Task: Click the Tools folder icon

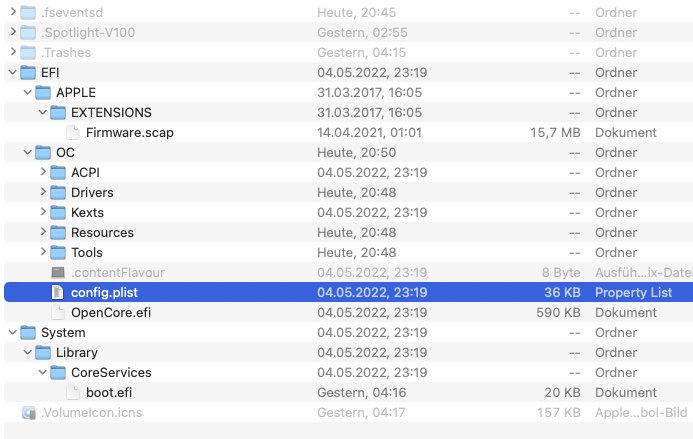Action: 58,252
